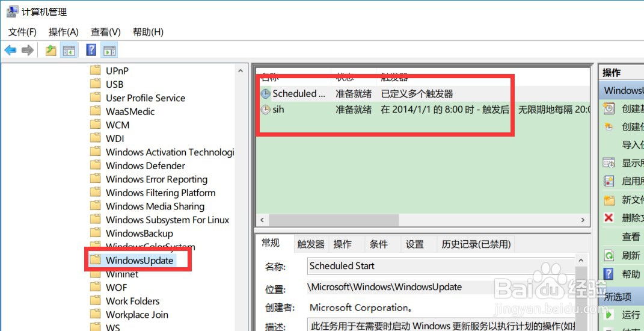The height and width of the screenshot is (331, 644).
Task: Click the enable all tasks history icon
Action: 609,181
